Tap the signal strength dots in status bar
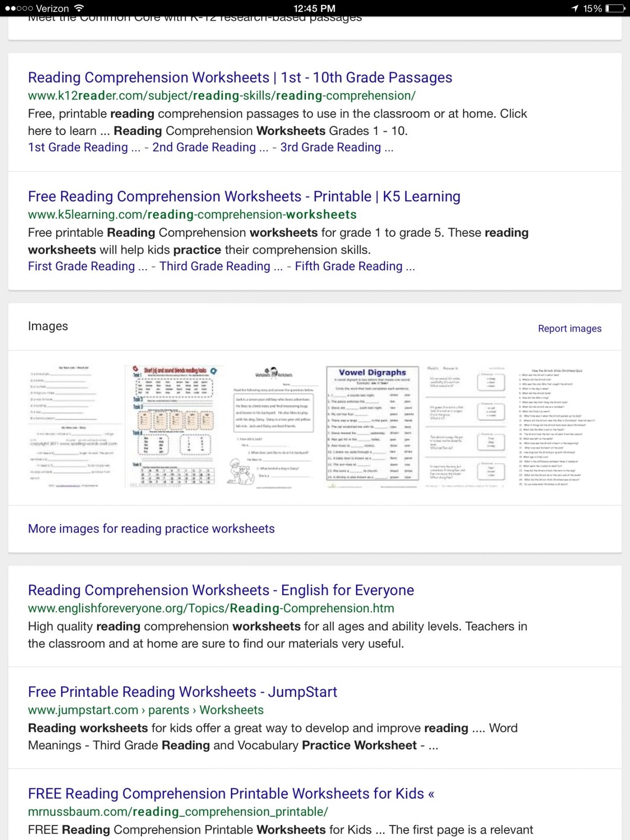630x840 pixels. [19, 9]
